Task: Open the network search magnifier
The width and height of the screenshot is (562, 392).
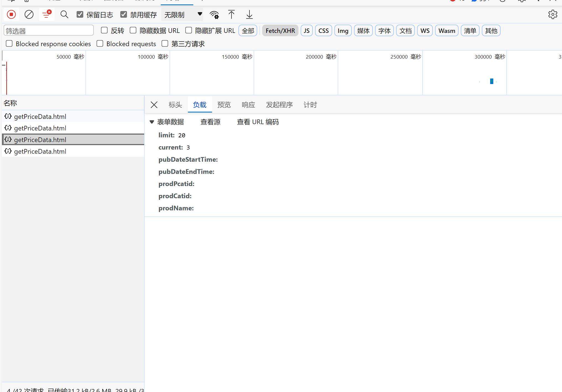Action: [x=64, y=15]
